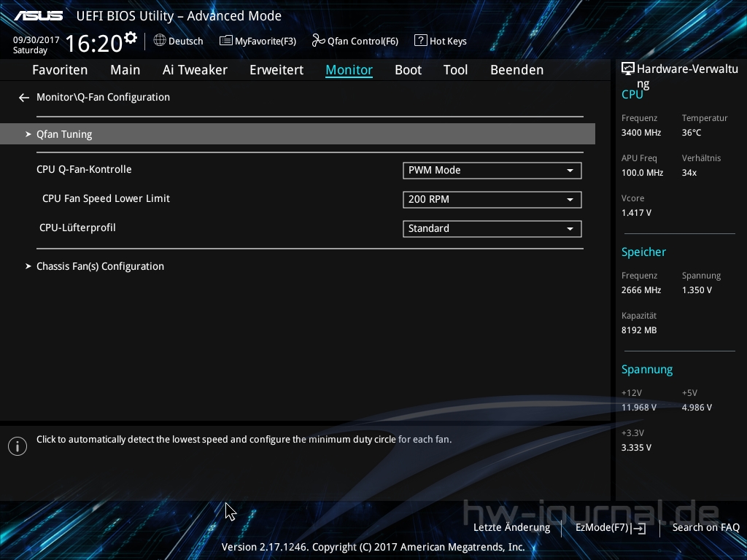Click the ASUS logo
747x560 pixels.
(x=39, y=16)
